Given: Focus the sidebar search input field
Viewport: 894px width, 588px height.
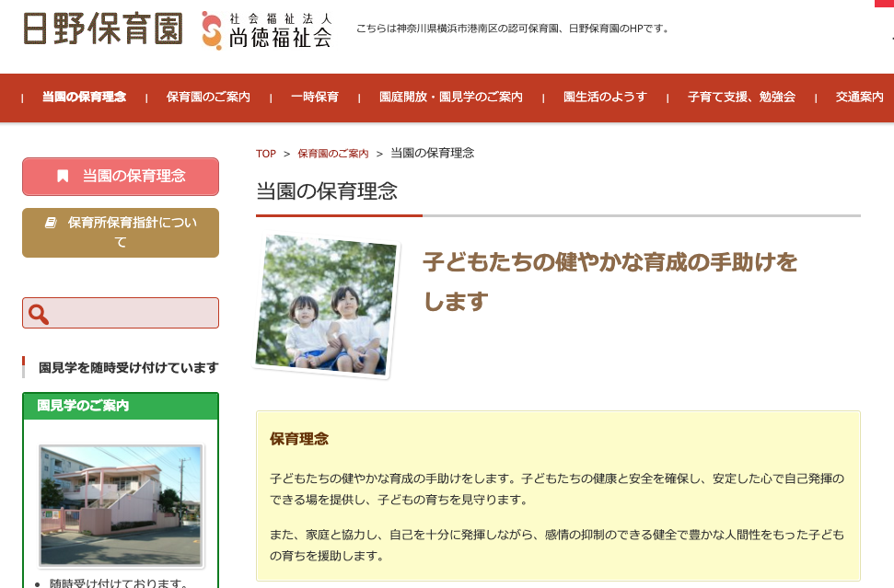Looking at the screenshot, I should 121,313.
